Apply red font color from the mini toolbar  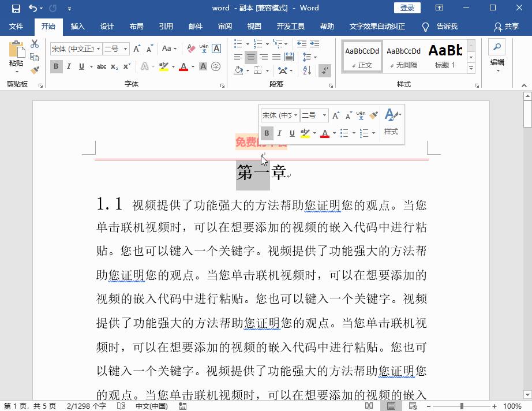pyautogui.click(x=325, y=133)
